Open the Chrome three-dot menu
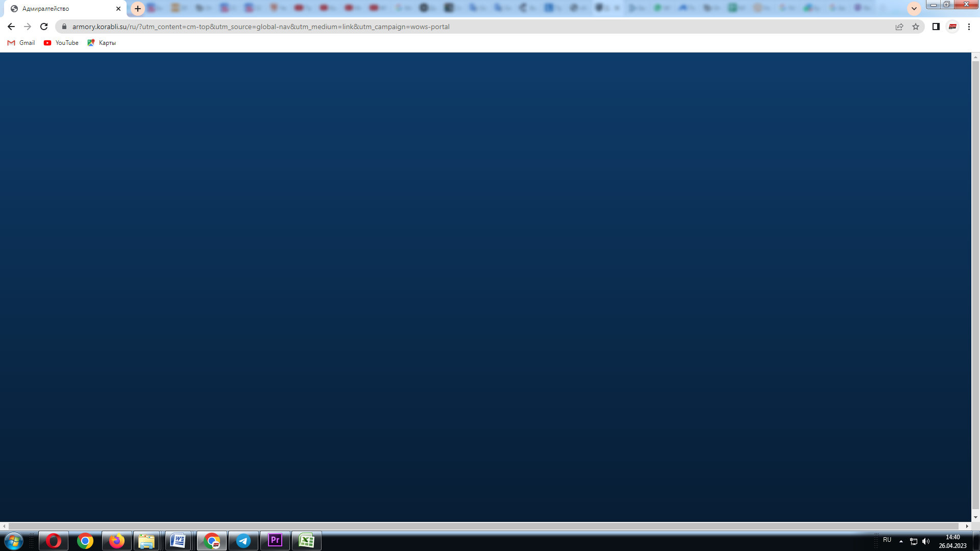 [x=969, y=27]
